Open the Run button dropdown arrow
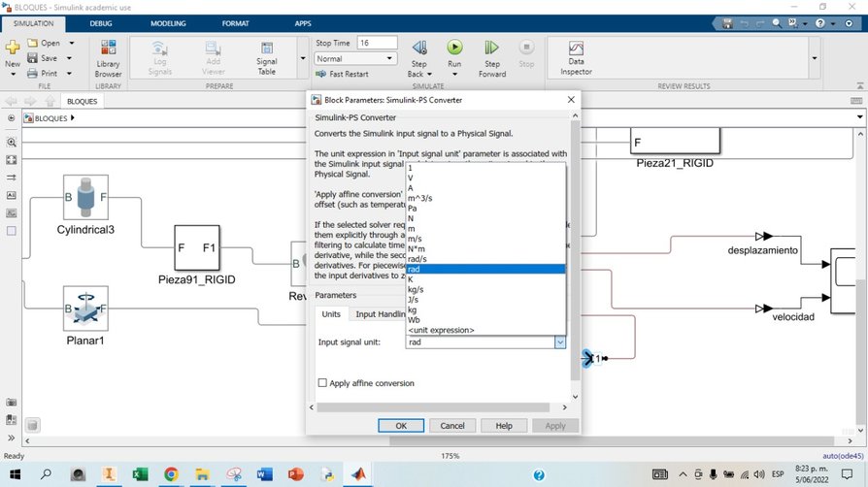 coord(454,74)
